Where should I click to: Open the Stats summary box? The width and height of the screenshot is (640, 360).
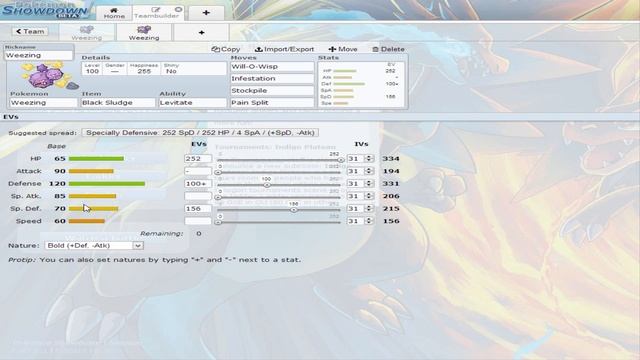coord(361,84)
